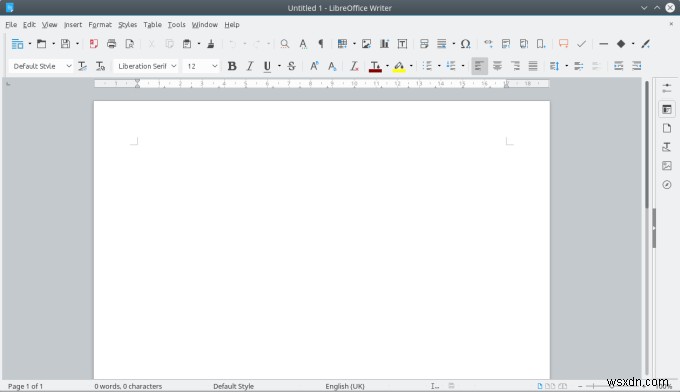Justify paragraph text
Screen dimensions: 680x392
pyautogui.click(x=533, y=66)
